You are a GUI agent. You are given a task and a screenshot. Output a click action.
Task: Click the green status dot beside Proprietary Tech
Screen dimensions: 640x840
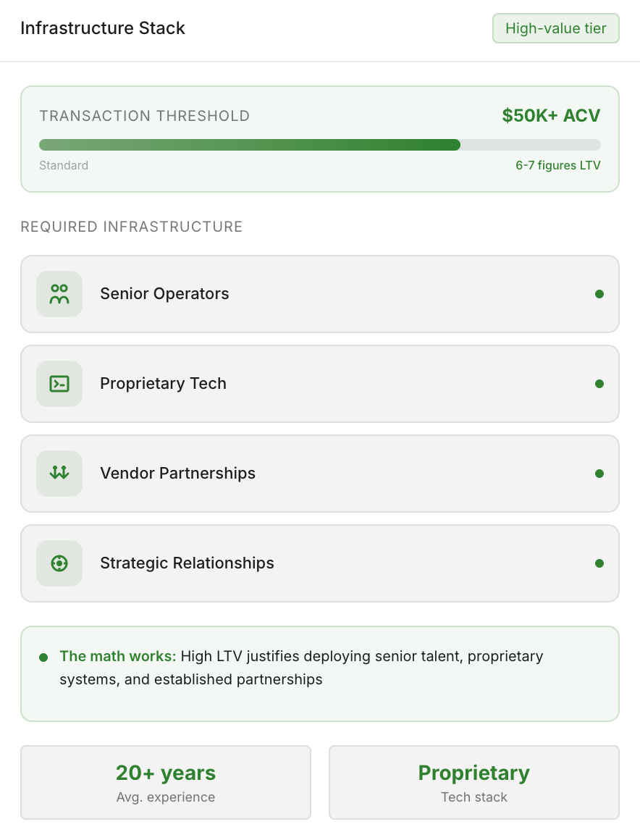[x=599, y=384]
